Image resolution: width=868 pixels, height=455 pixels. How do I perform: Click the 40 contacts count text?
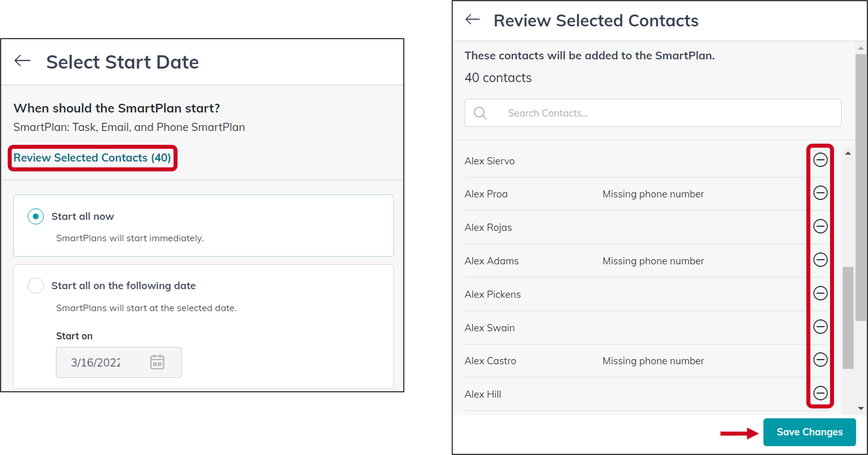pyautogui.click(x=498, y=78)
